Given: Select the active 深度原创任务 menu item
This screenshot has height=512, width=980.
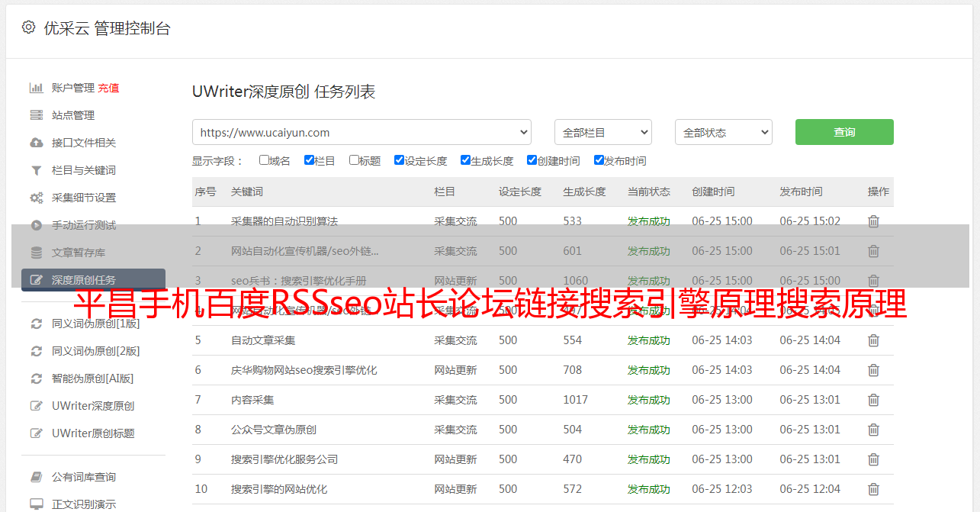Looking at the screenshot, I should pos(93,280).
